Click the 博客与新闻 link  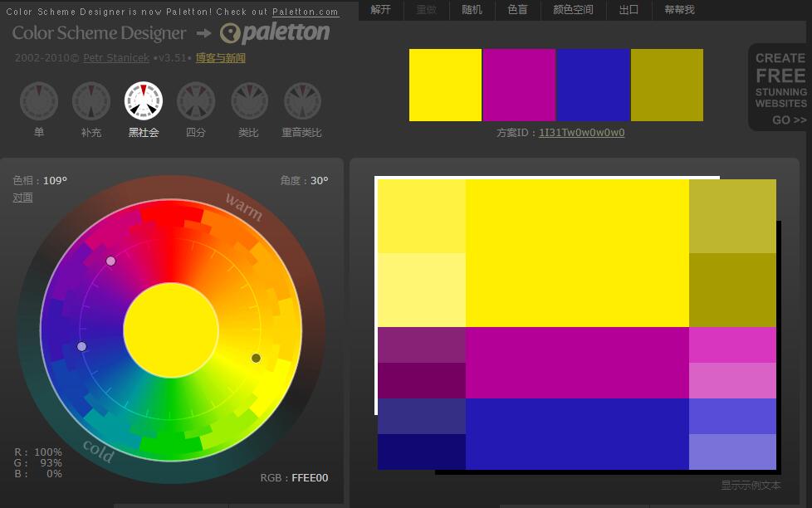221,58
